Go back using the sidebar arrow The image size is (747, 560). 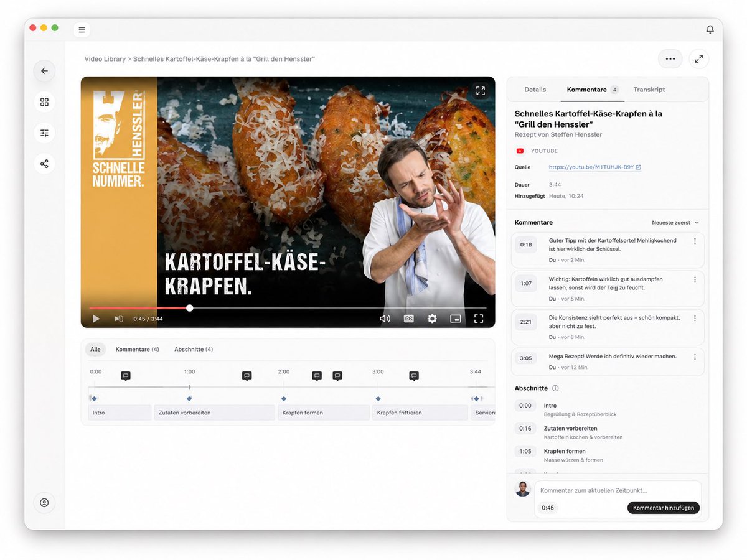[x=44, y=71]
